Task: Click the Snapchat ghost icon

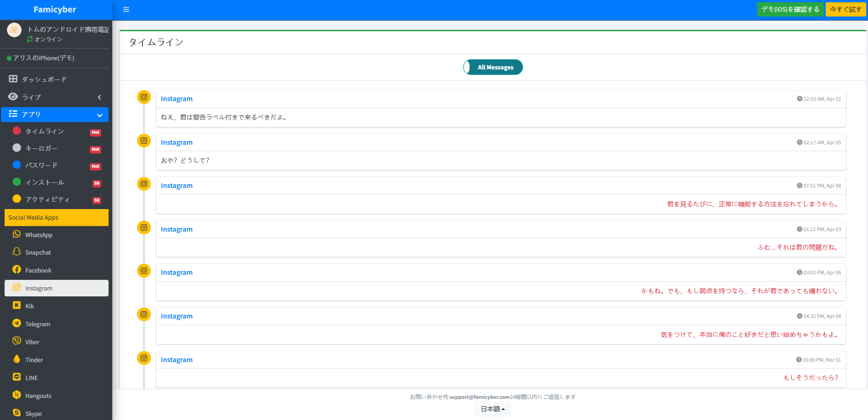Action: [x=17, y=252]
